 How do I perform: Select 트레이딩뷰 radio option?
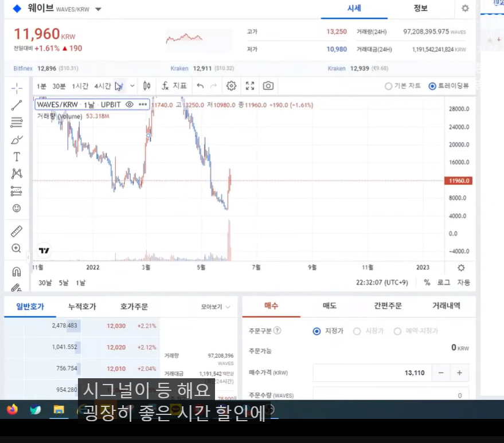(x=449, y=86)
